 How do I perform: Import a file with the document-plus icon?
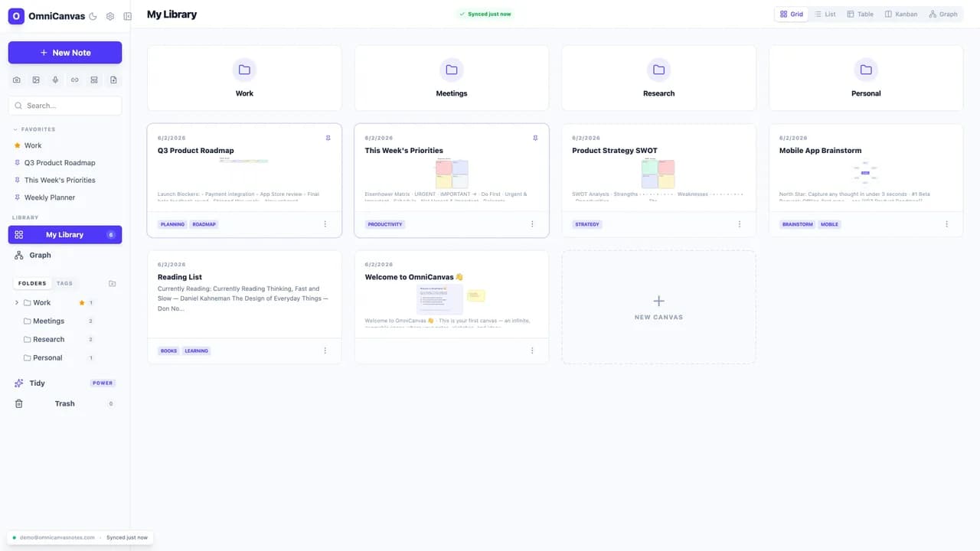click(x=113, y=80)
